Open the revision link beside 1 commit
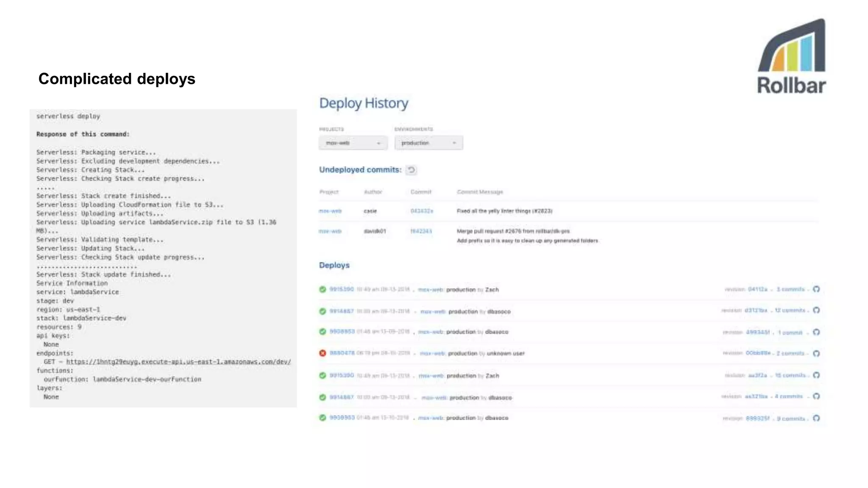This screenshot has height=488, width=868. (x=758, y=333)
